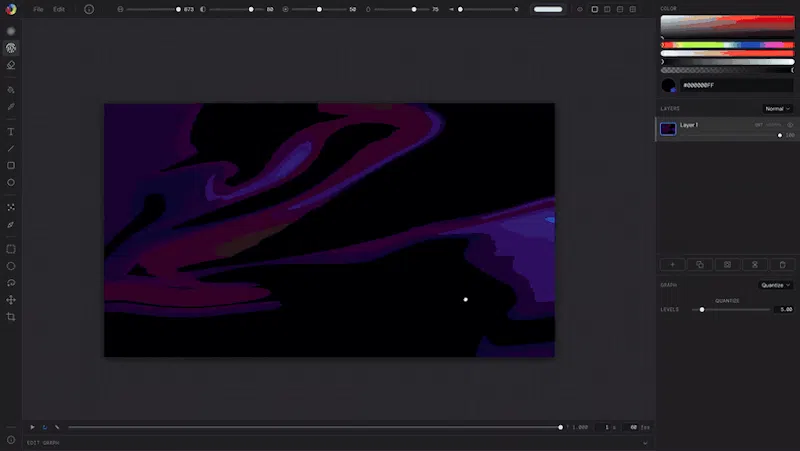
Task: Click the duration seconds input field
Action: 604,427
